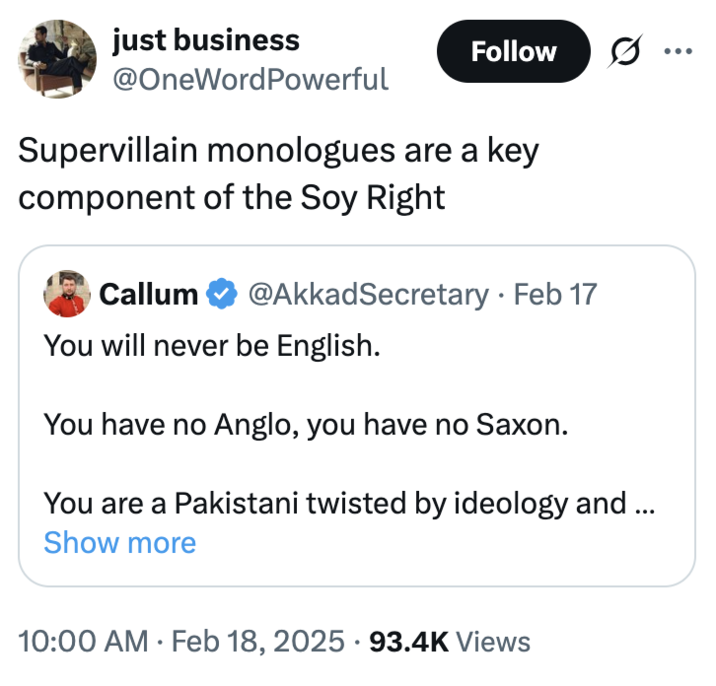Click "You will never be English." line
This screenshot has height=686, width=716.
pyautogui.click(x=212, y=347)
